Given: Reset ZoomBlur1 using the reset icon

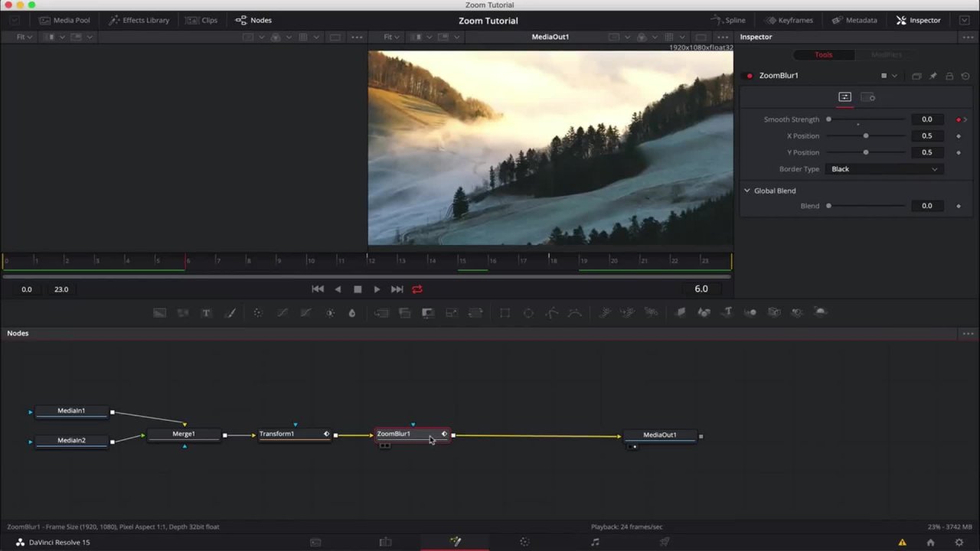Looking at the screenshot, I should 965,76.
